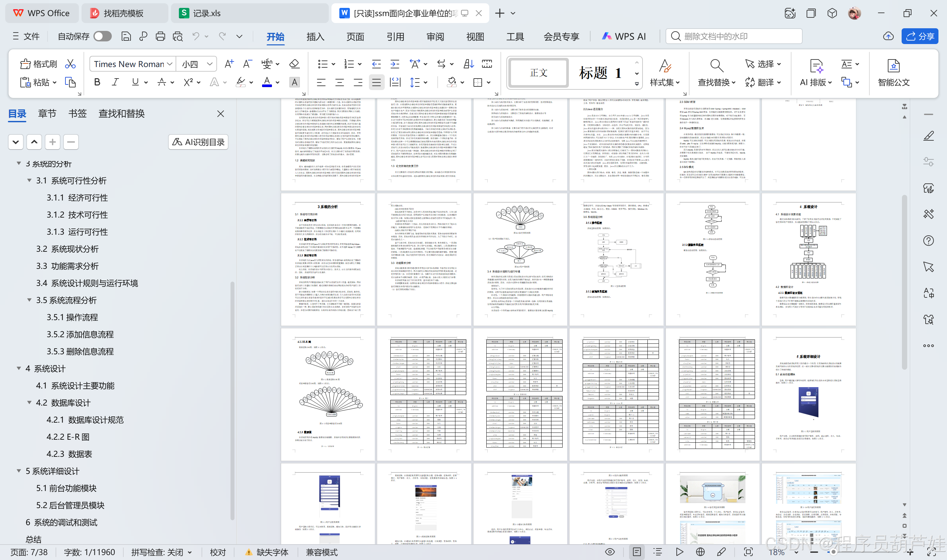Click the print preview icon
This screenshot has width=947, height=560.
pyautogui.click(x=177, y=36)
